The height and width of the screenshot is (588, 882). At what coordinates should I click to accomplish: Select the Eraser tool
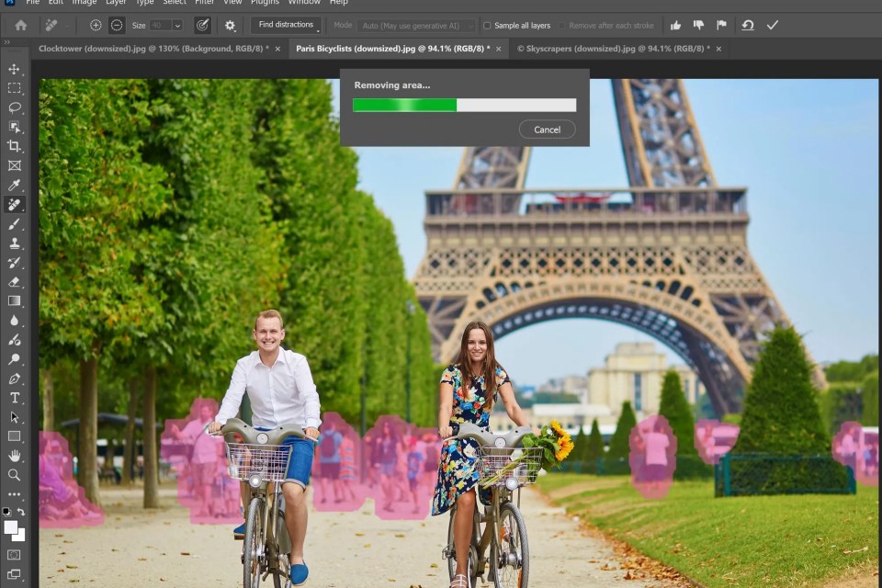tap(15, 282)
